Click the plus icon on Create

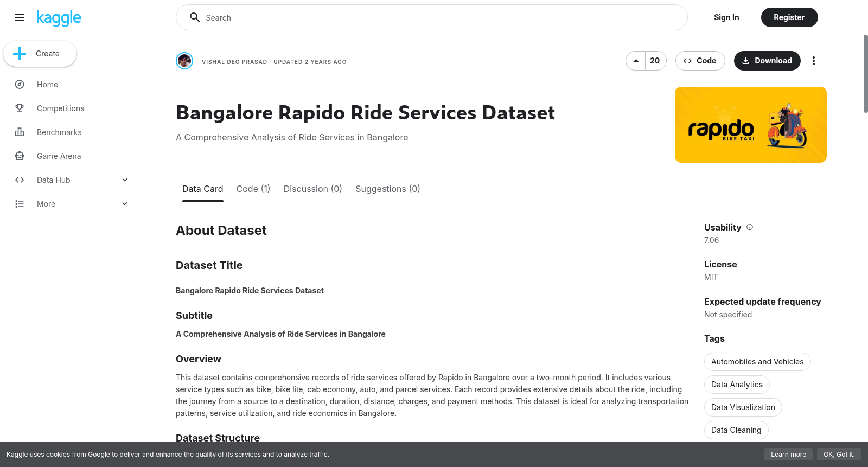20,54
